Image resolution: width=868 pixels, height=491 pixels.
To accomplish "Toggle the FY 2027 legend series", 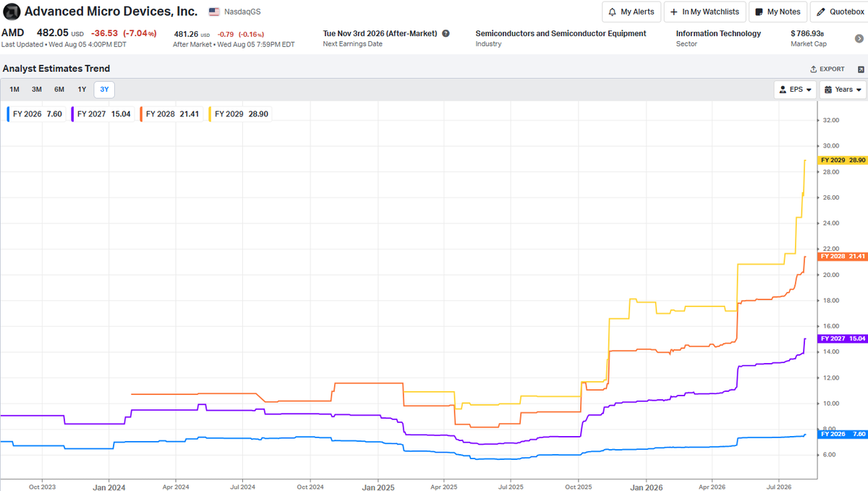I will 103,114.
